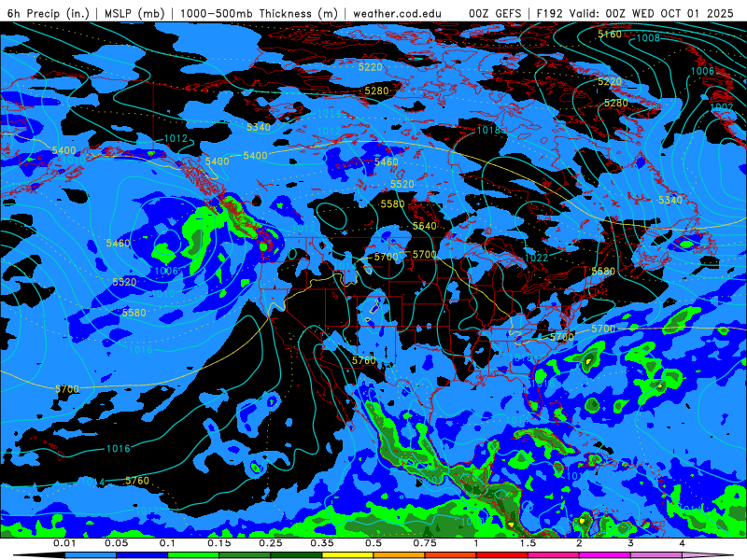Click the '1000-500mb Thickness (m)' title text
747x560 pixels.
[x=259, y=13]
